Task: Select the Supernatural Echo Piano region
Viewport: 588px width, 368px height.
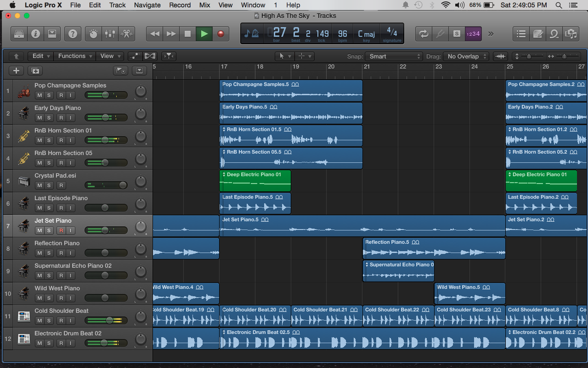Action: click(x=398, y=271)
